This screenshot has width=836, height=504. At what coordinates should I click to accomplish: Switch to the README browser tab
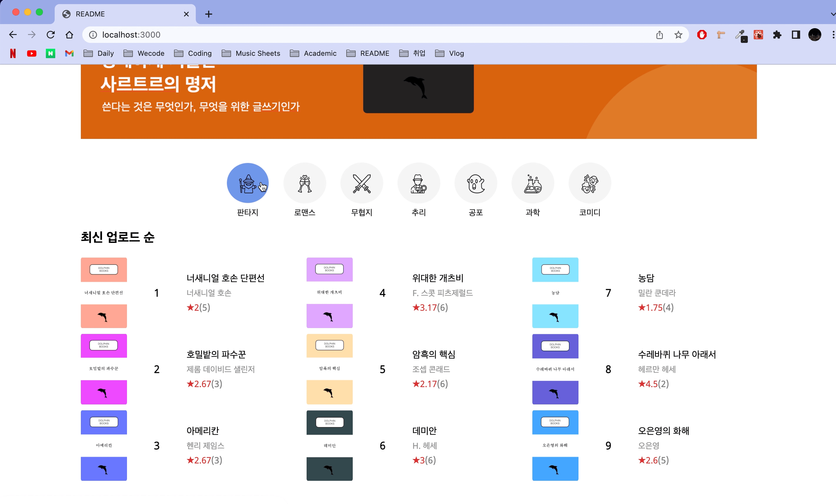pyautogui.click(x=125, y=14)
